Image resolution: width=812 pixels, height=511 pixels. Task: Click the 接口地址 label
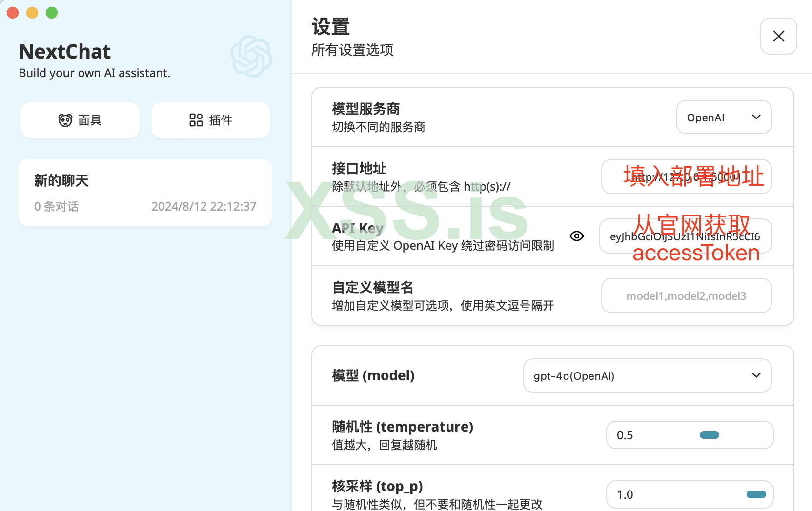pos(359,168)
